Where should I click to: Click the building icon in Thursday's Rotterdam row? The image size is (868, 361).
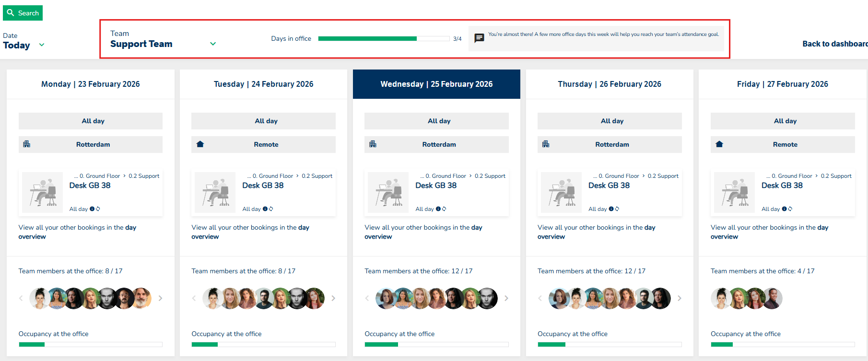(x=546, y=144)
